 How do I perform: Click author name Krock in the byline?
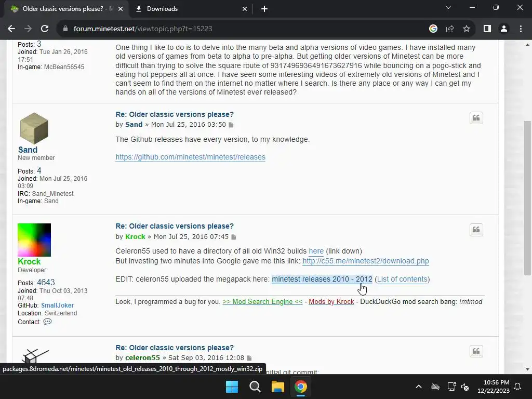[135, 236]
